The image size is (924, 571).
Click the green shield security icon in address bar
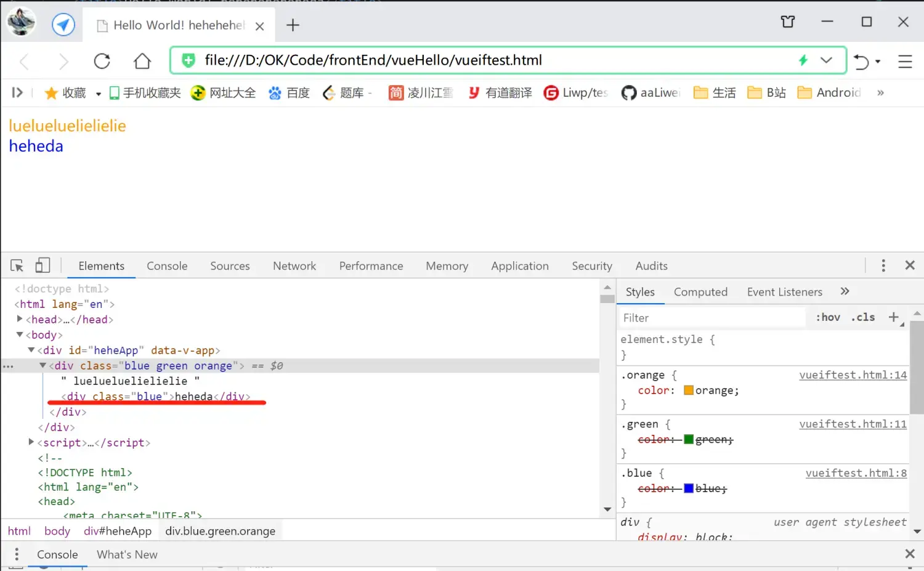click(188, 60)
